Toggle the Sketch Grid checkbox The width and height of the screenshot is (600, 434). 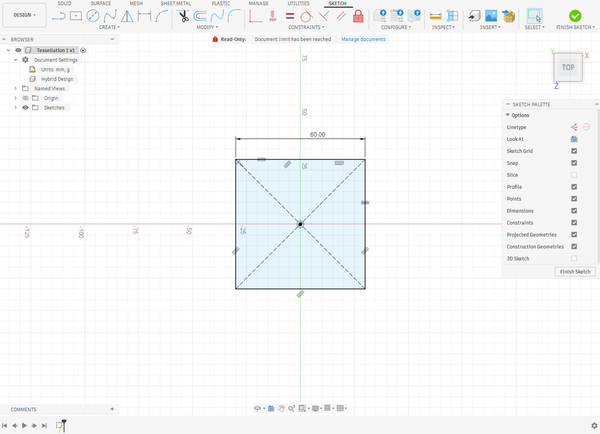tap(574, 151)
